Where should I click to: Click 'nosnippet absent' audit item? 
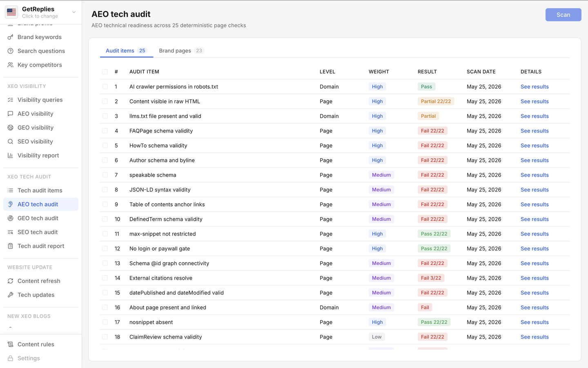[151, 322]
